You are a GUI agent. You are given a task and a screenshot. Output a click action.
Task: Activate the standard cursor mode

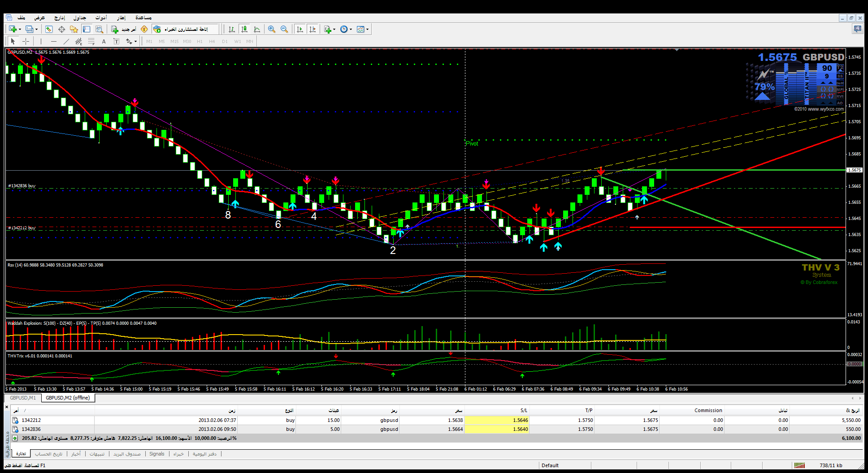click(x=13, y=41)
